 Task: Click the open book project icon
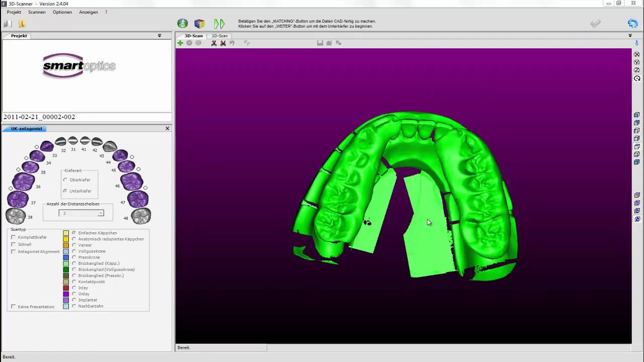pos(8,24)
